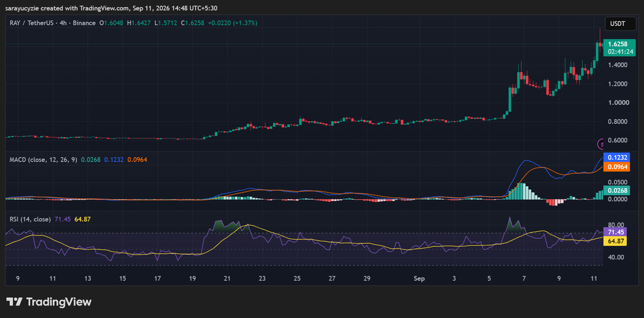Click the 1.0000 level on the price scale
The image size is (644, 318).
pos(618,102)
